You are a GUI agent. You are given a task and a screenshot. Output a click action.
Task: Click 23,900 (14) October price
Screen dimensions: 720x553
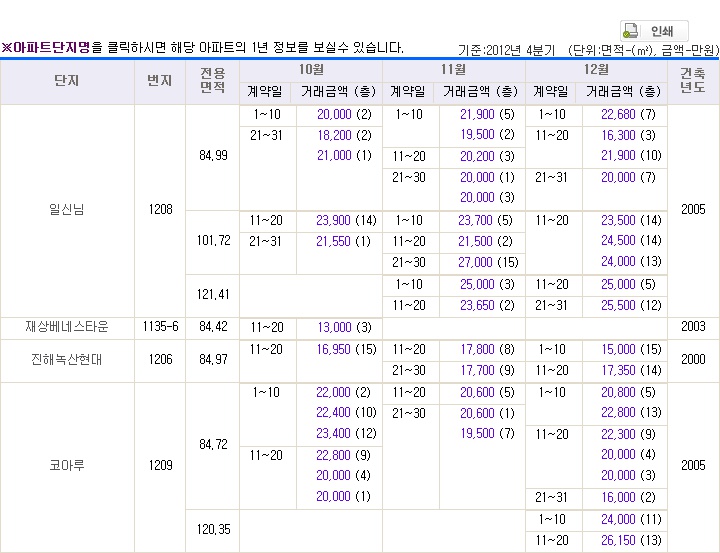tap(346, 221)
